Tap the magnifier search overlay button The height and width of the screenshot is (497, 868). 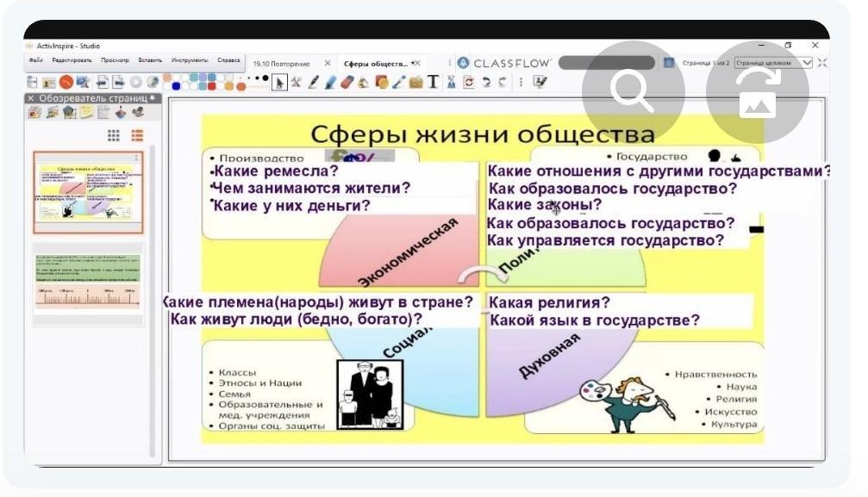point(634,92)
